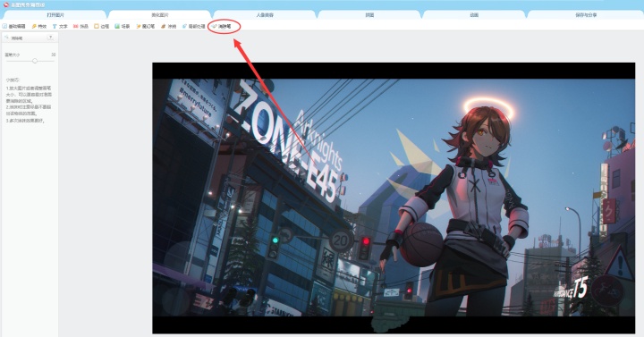Open the 保存与分享 save and share tab
644x337 pixels.
pyautogui.click(x=586, y=15)
